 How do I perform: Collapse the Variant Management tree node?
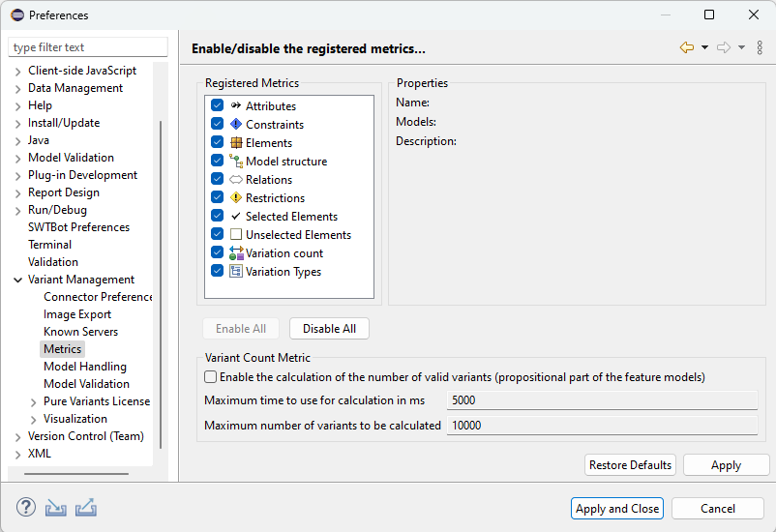point(18,280)
